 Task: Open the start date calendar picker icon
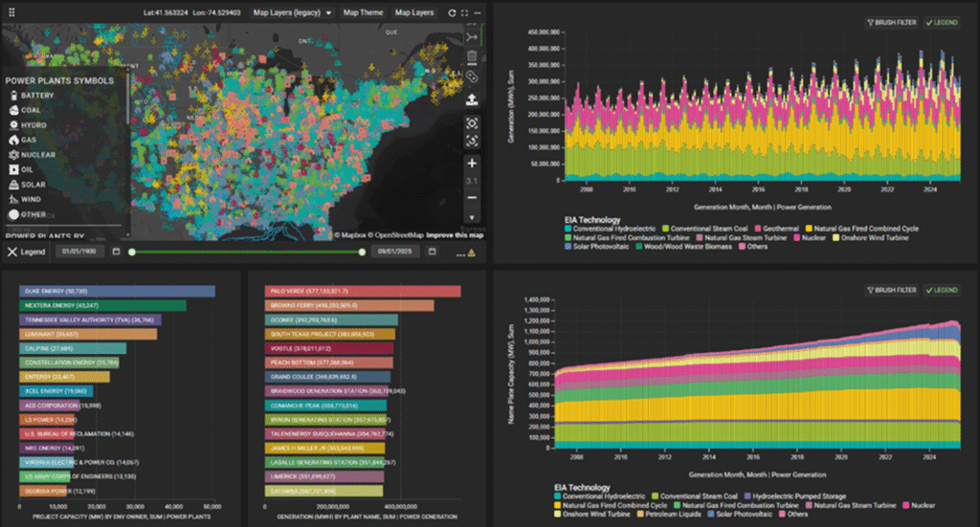[116, 252]
